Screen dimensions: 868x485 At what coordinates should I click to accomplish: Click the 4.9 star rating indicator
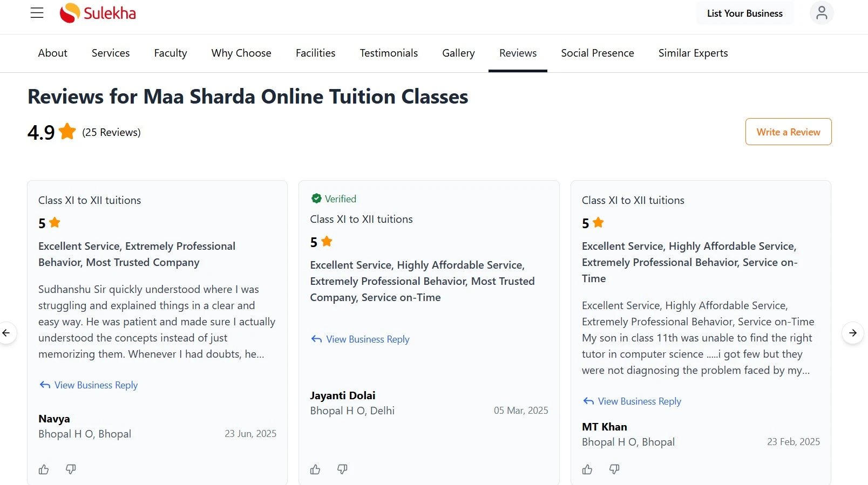pos(51,132)
